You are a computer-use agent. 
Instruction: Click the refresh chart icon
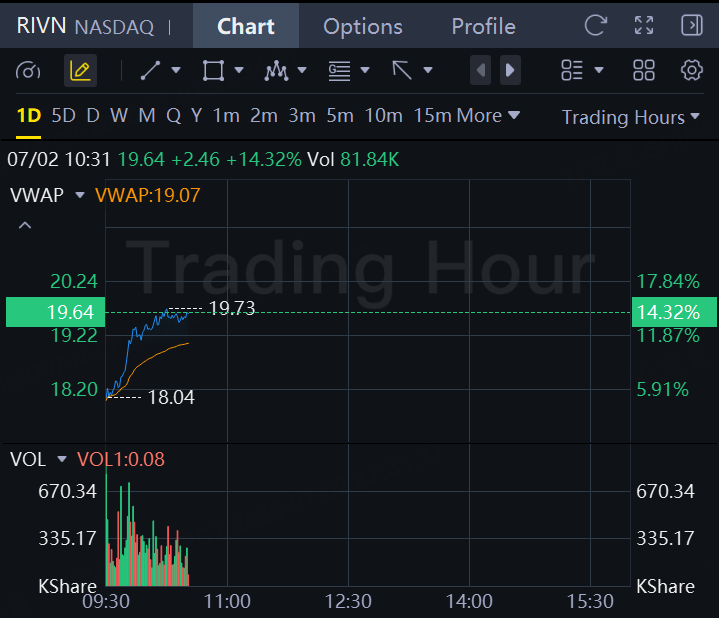(x=595, y=25)
